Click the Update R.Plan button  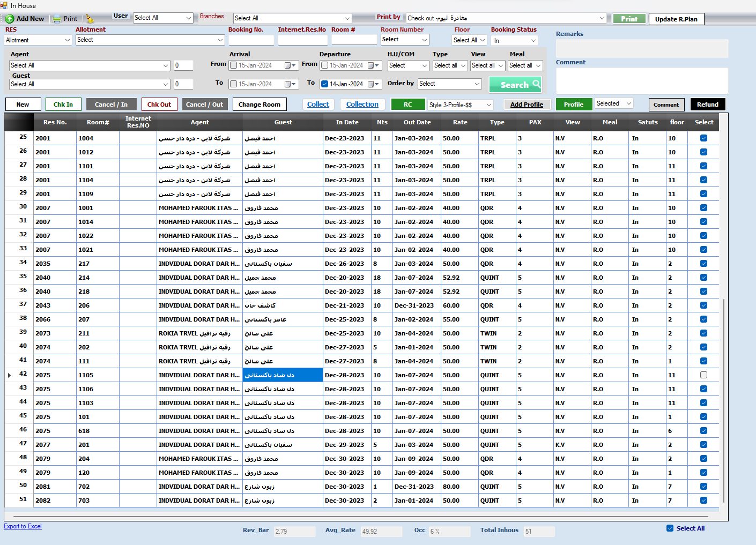676,19
